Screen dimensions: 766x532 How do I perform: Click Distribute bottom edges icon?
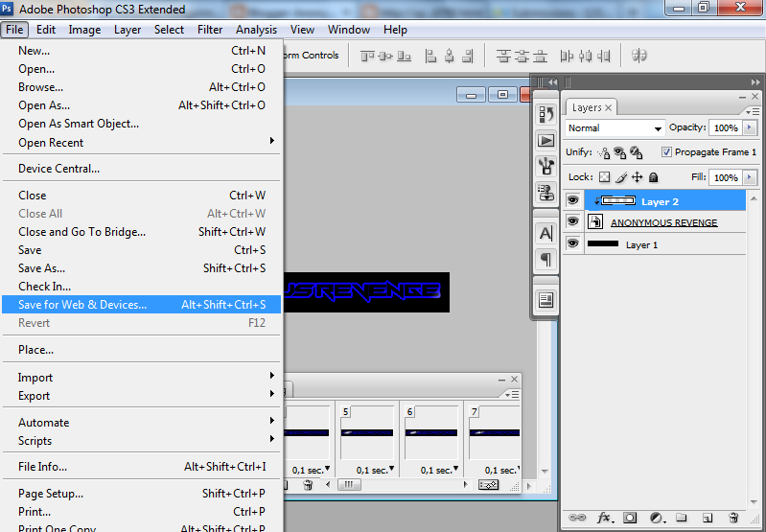[540, 57]
